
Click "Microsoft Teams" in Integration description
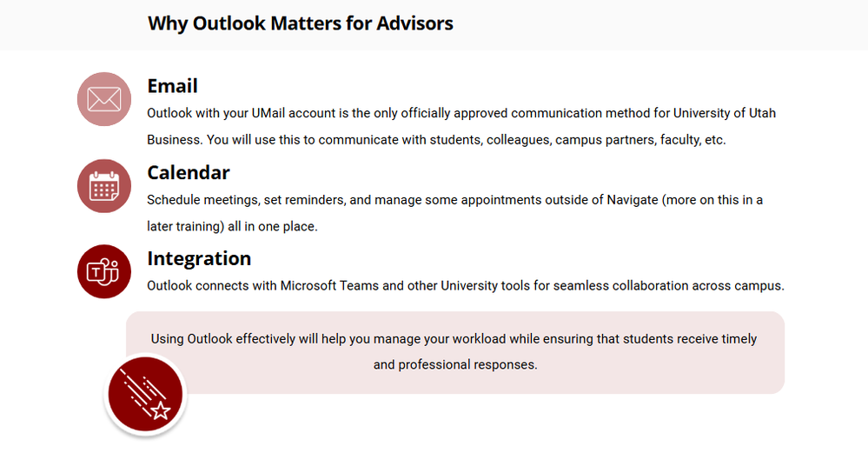click(329, 286)
